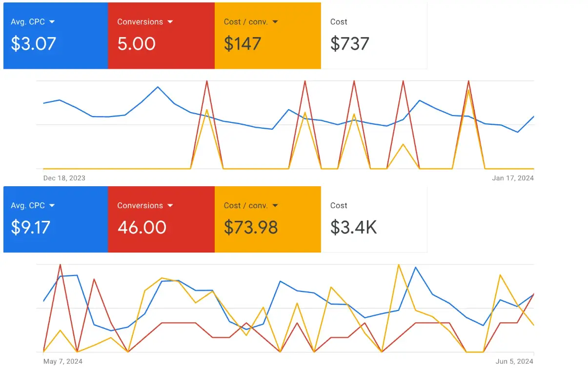Expand the Avg. CPC dropdown above $9.17

click(52, 206)
